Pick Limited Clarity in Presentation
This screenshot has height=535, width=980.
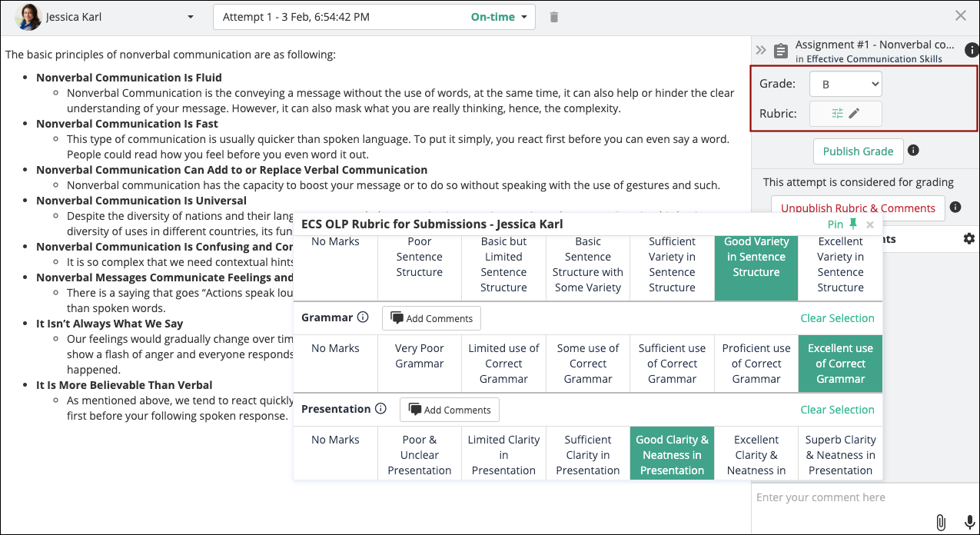pos(503,454)
